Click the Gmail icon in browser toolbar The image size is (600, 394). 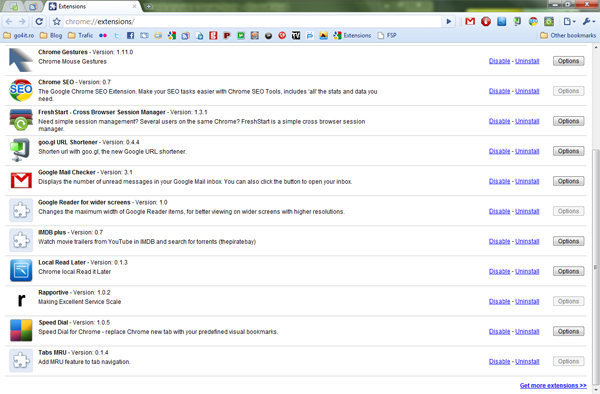point(470,22)
